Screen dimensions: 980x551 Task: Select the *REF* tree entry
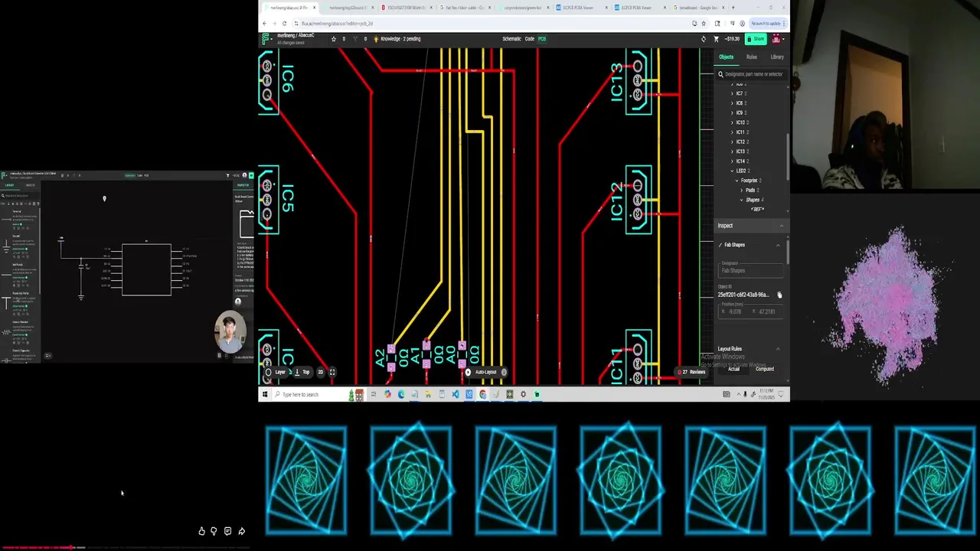[757, 210]
